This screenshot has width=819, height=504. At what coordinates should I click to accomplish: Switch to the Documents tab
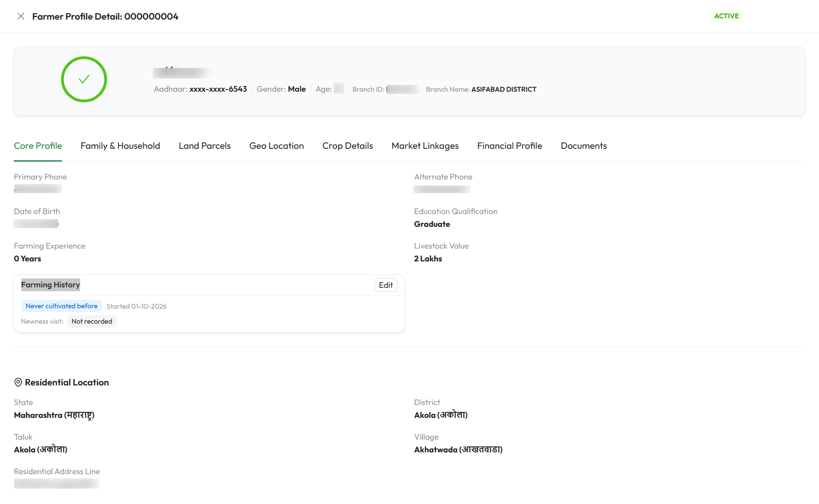(x=584, y=146)
